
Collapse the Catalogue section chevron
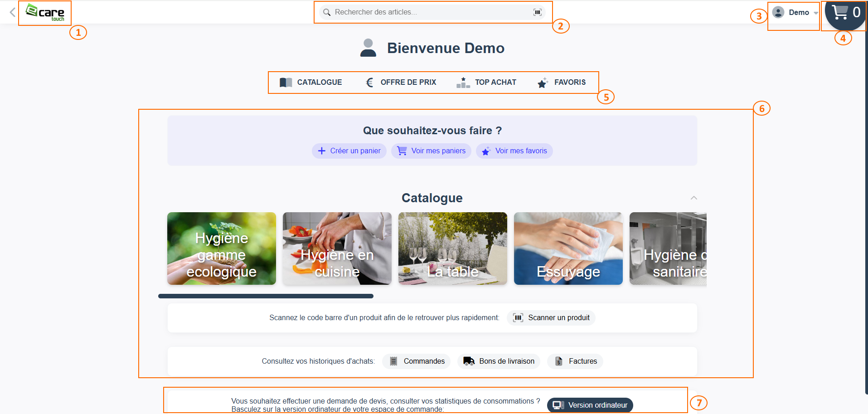point(693,198)
